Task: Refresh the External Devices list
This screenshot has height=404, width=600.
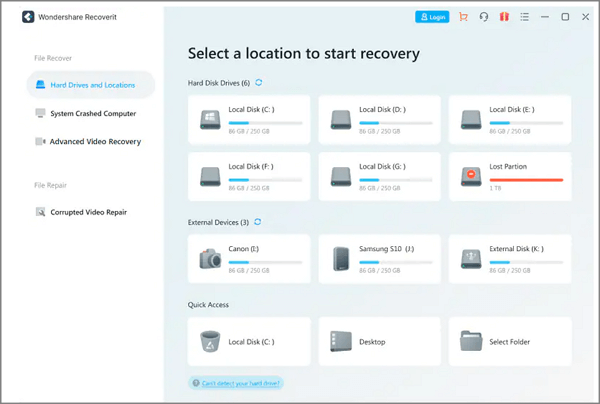Action: pyautogui.click(x=259, y=221)
